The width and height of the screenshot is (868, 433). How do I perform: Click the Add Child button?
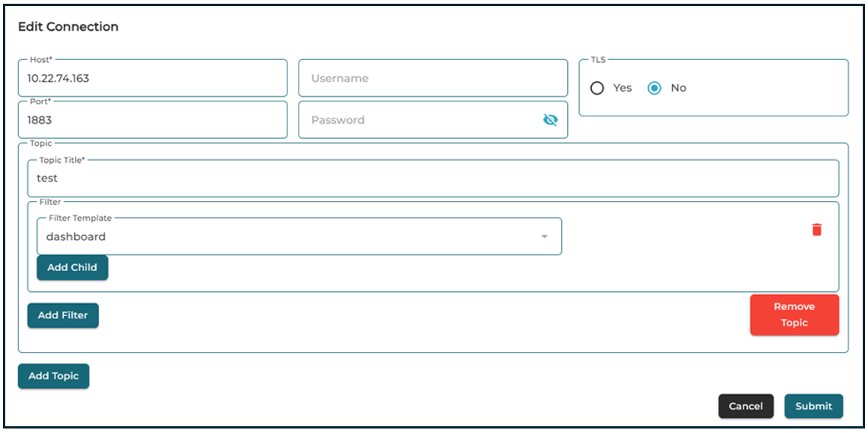pos(72,268)
